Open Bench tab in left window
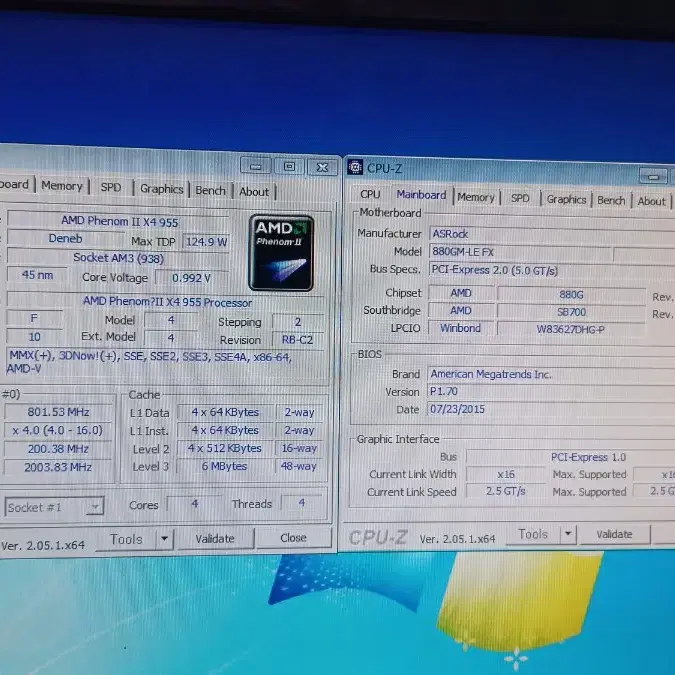 point(210,190)
